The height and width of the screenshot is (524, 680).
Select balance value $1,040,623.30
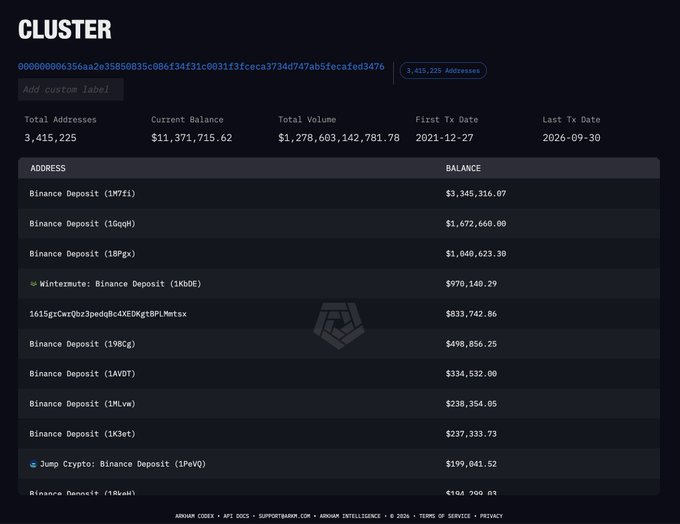pyautogui.click(x=476, y=254)
